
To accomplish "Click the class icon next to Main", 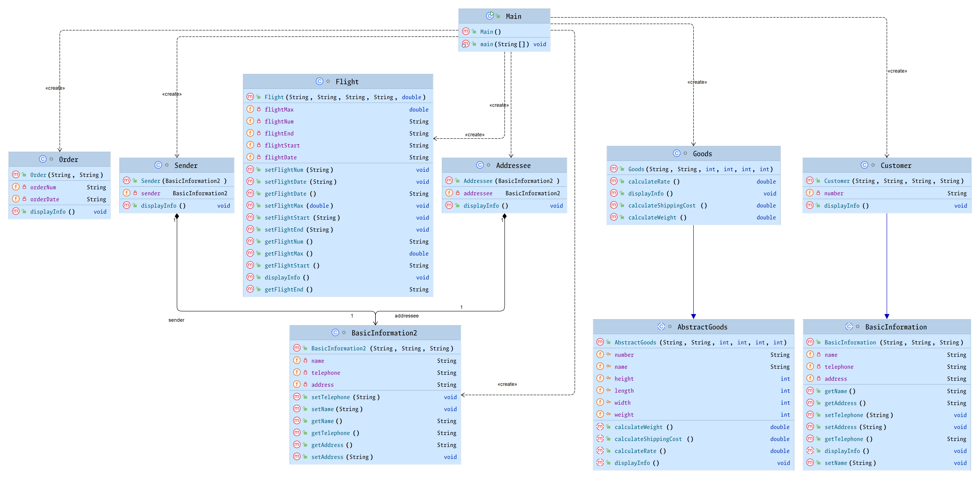I will pyautogui.click(x=490, y=16).
